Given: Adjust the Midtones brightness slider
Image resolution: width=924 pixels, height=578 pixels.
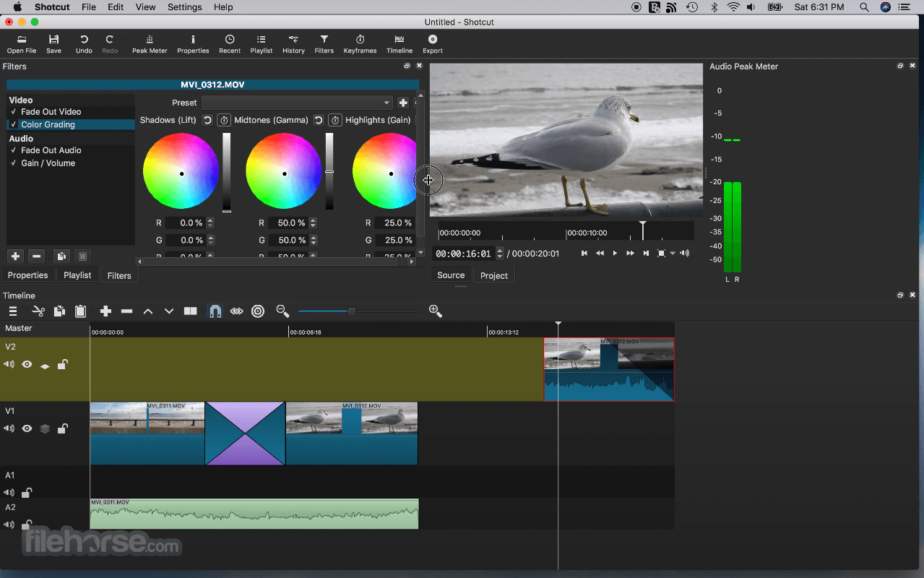Looking at the screenshot, I should point(329,172).
